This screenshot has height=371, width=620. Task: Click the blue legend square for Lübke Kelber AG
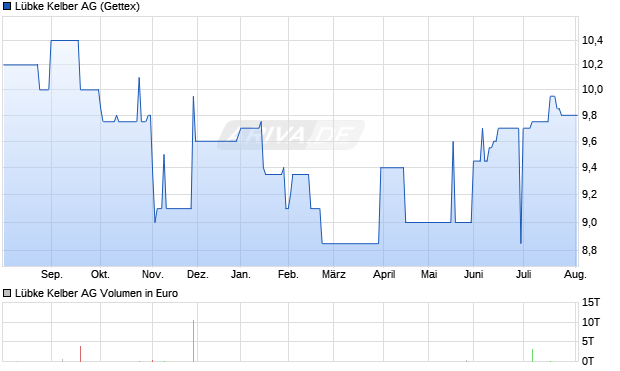tap(7, 6)
